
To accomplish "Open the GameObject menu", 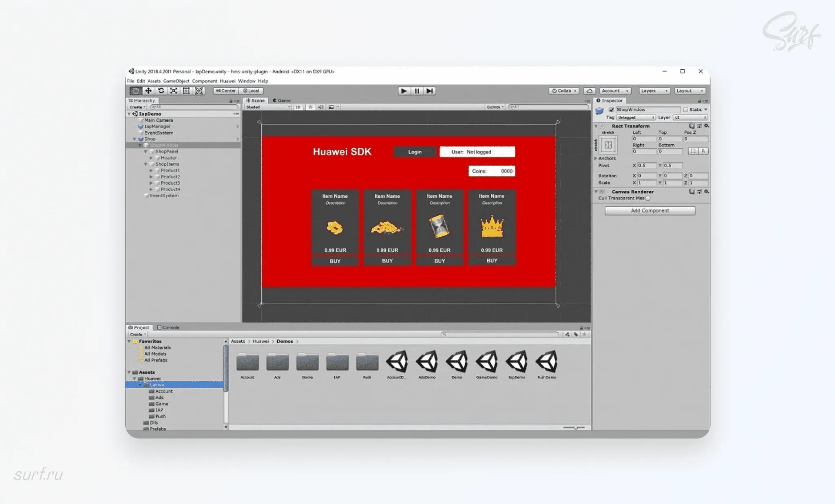I will pyautogui.click(x=176, y=81).
